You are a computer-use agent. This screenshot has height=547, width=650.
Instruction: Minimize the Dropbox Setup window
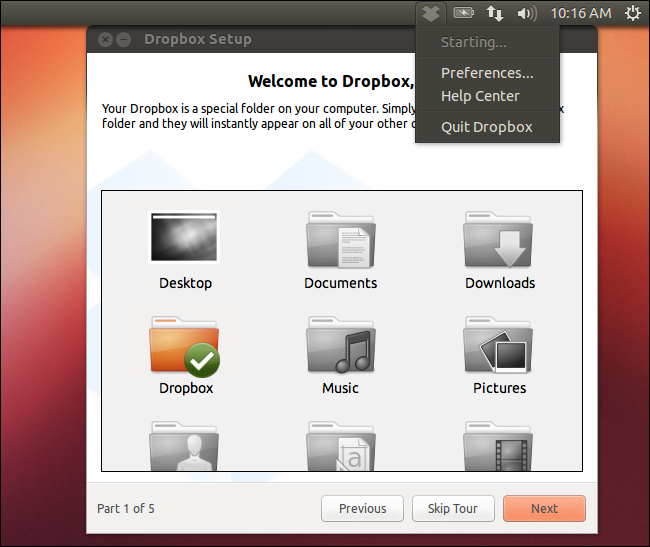[x=124, y=39]
